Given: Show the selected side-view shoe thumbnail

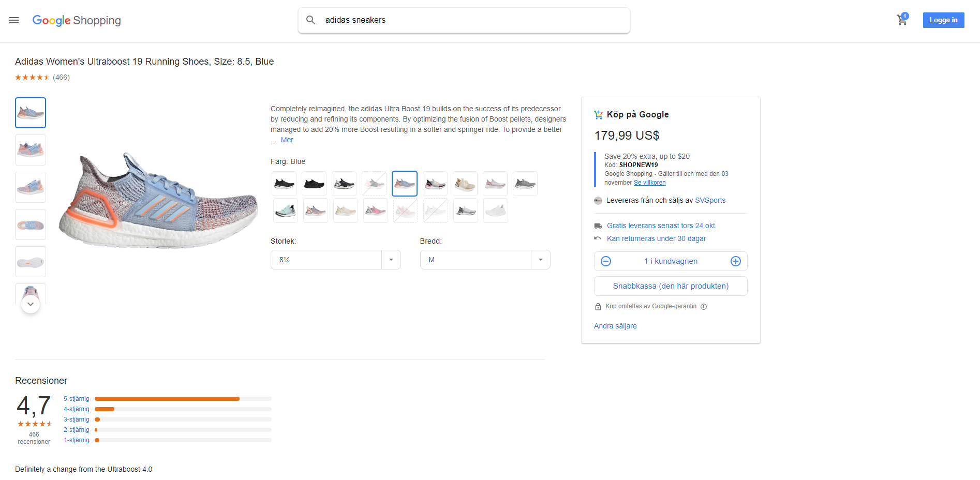Looking at the screenshot, I should coord(31,113).
